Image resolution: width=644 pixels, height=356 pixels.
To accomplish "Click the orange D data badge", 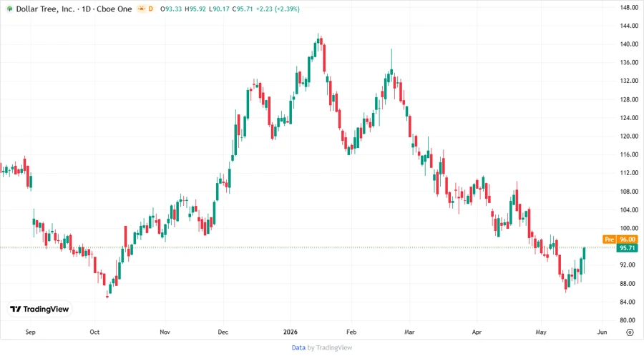I will click(151, 9).
